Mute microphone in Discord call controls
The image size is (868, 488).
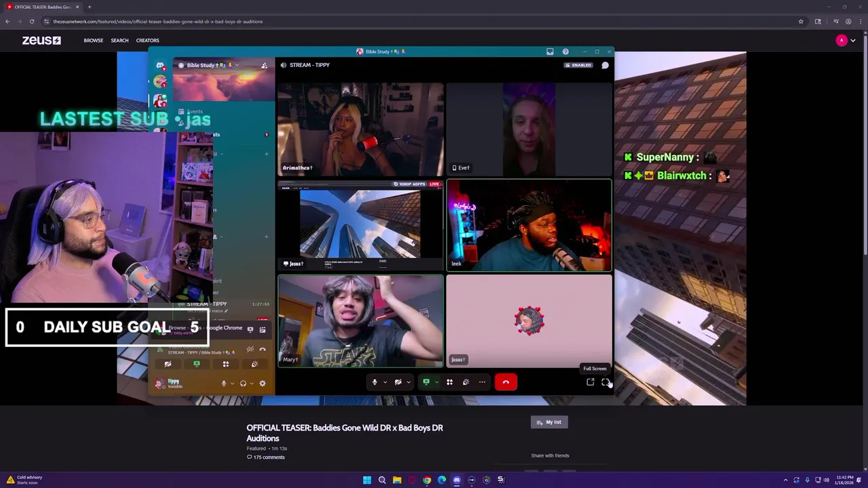coord(374,382)
